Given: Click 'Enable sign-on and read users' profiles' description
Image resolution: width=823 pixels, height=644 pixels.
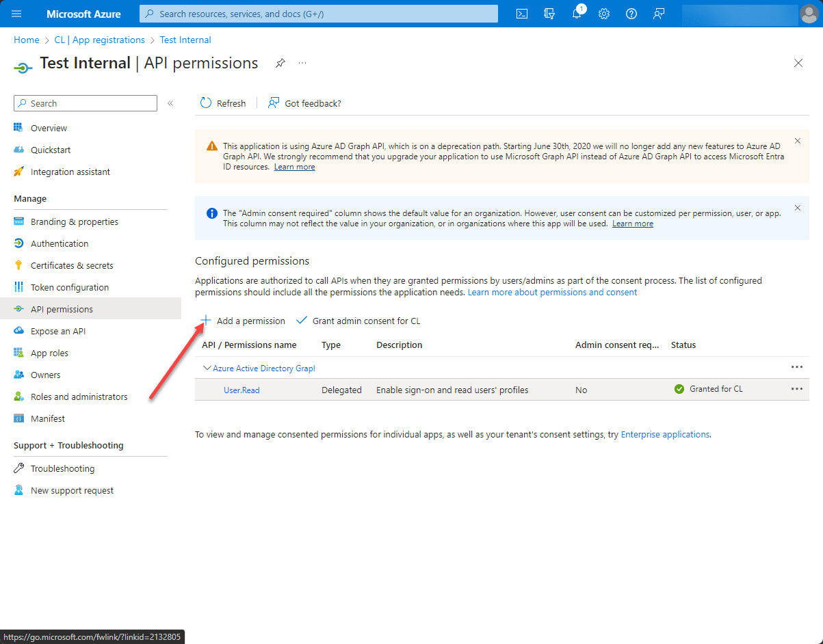Looking at the screenshot, I should coord(452,390).
